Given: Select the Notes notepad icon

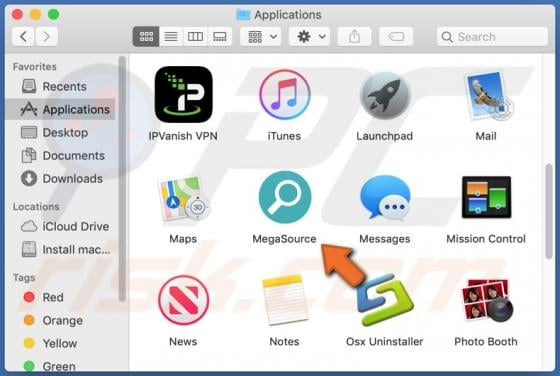Looking at the screenshot, I should coord(285,300).
